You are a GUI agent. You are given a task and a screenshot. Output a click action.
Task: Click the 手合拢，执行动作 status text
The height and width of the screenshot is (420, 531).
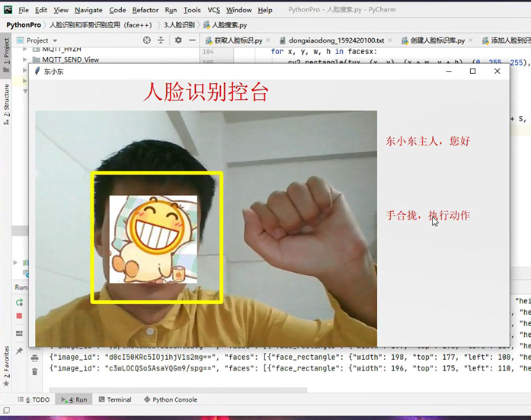[x=428, y=215]
